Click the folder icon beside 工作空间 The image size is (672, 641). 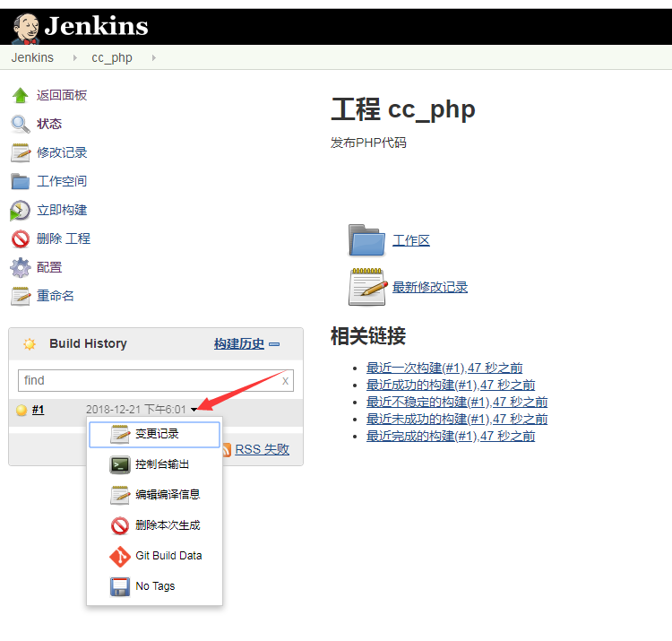20,181
